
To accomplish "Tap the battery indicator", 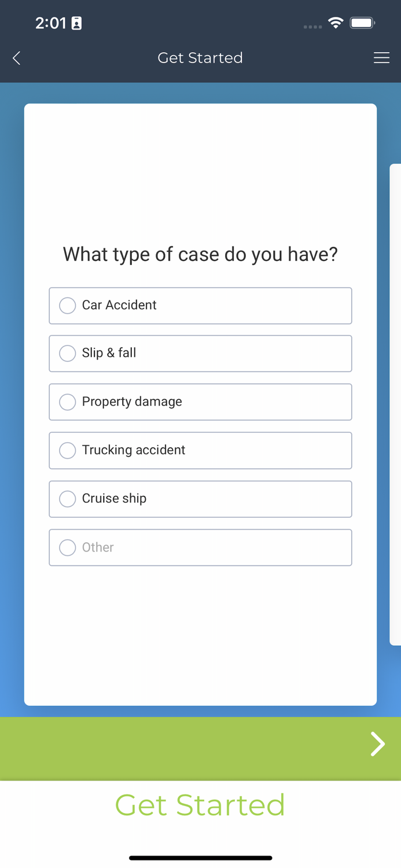I will pyautogui.click(x=363, y=23).
